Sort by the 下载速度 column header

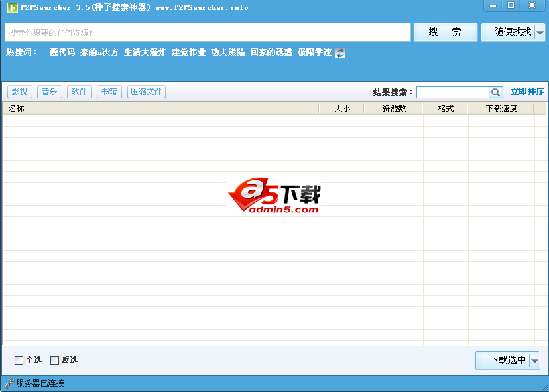501,109
